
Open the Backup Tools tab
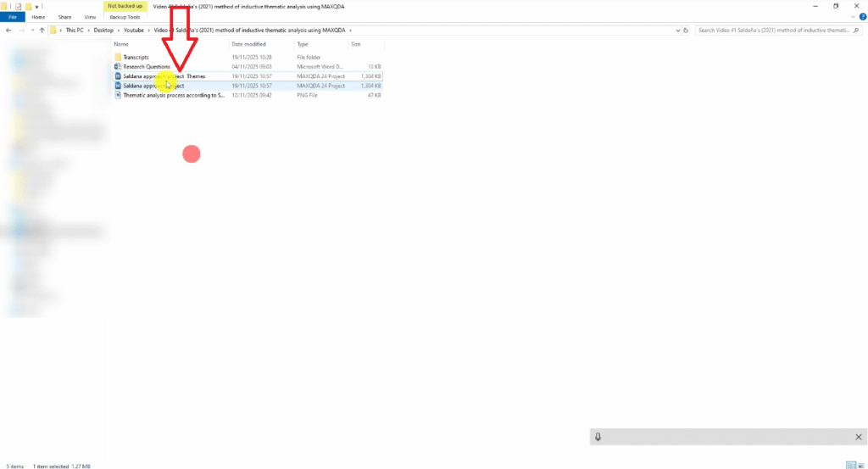(x=123, y=17)
